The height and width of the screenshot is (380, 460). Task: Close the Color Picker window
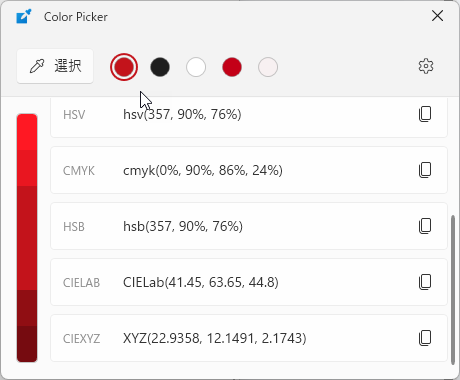437,16
